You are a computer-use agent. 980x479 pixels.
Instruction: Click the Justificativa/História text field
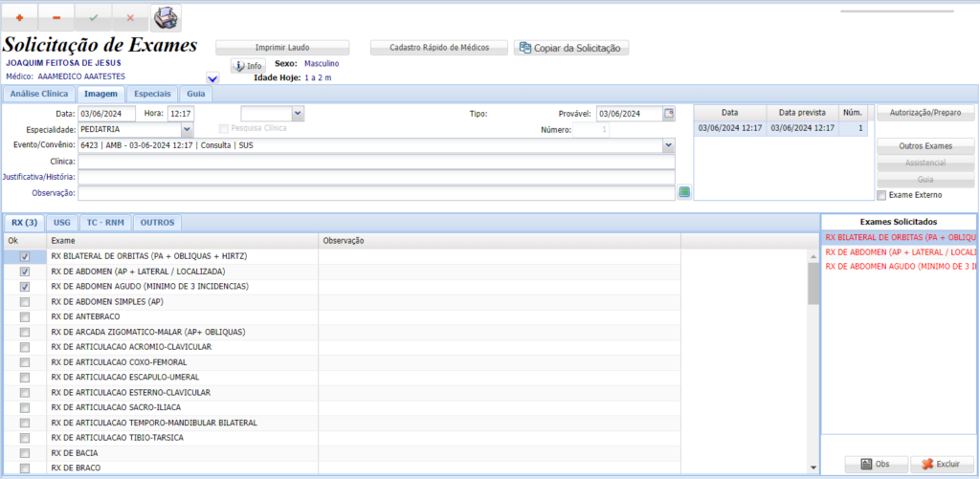(376, 178)
